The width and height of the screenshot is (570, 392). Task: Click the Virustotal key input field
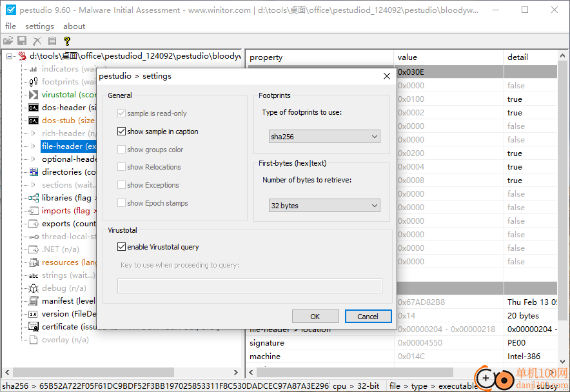tap(250, 286)
